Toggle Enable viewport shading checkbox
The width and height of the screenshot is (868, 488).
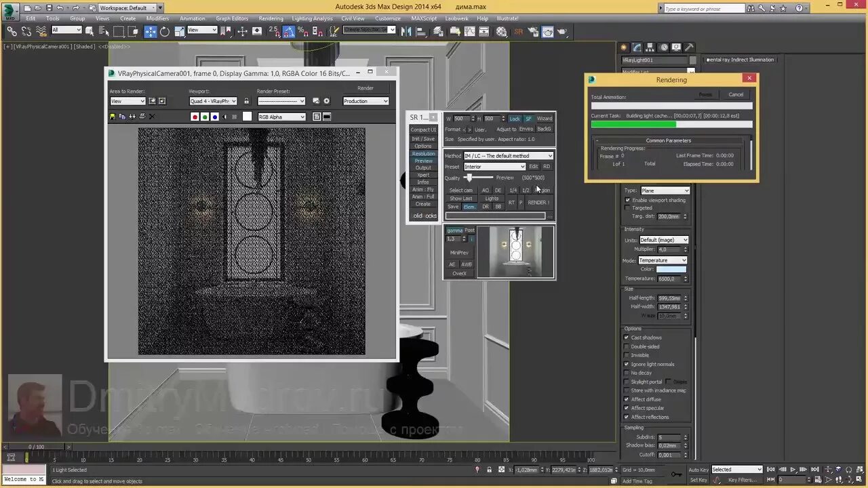627,200
